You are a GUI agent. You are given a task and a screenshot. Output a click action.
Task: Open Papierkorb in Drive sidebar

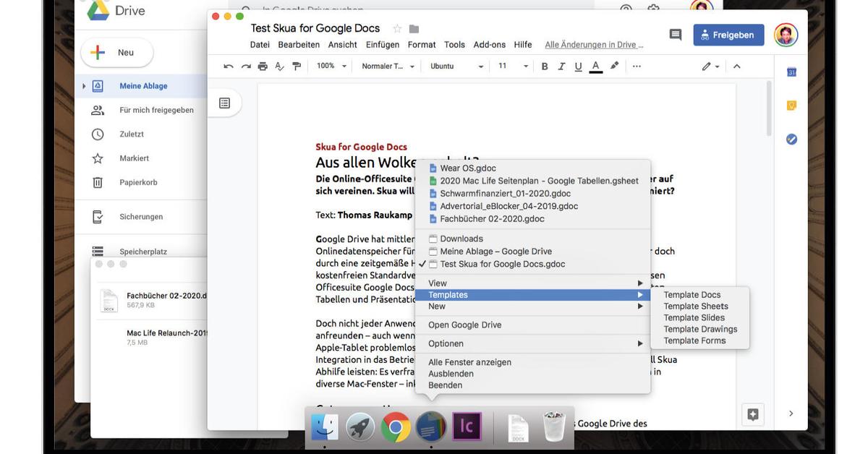tap(138, 183)
